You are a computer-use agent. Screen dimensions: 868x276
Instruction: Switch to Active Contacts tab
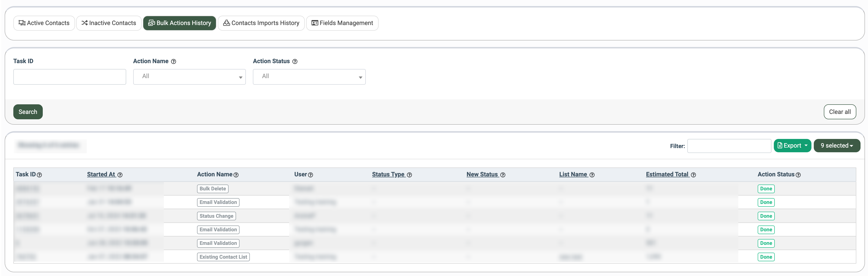coord(44,23)
